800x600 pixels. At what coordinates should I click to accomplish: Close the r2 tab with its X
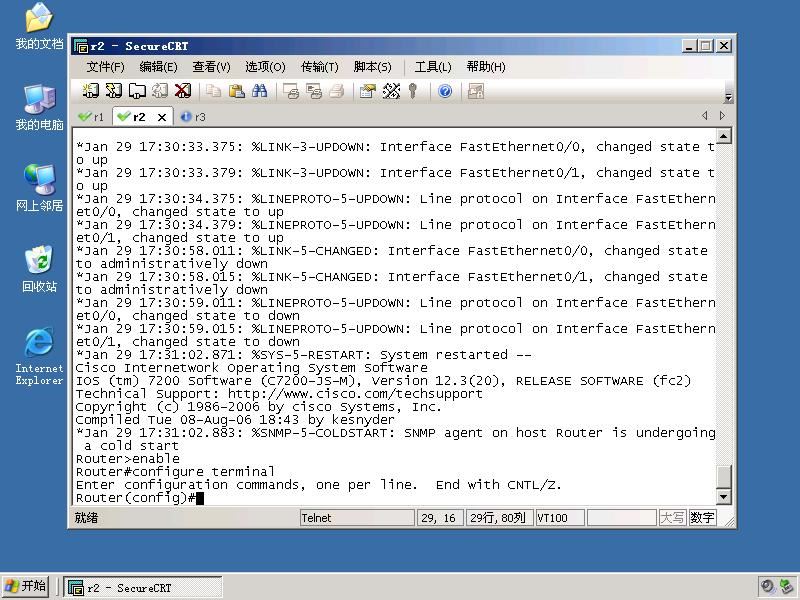coord(162,117)
